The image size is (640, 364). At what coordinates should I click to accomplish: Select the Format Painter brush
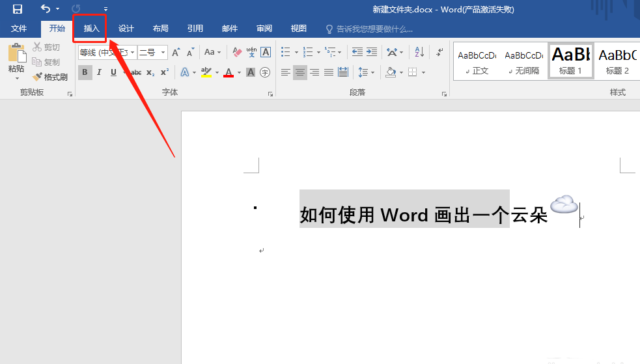click(x=50, y=77)
